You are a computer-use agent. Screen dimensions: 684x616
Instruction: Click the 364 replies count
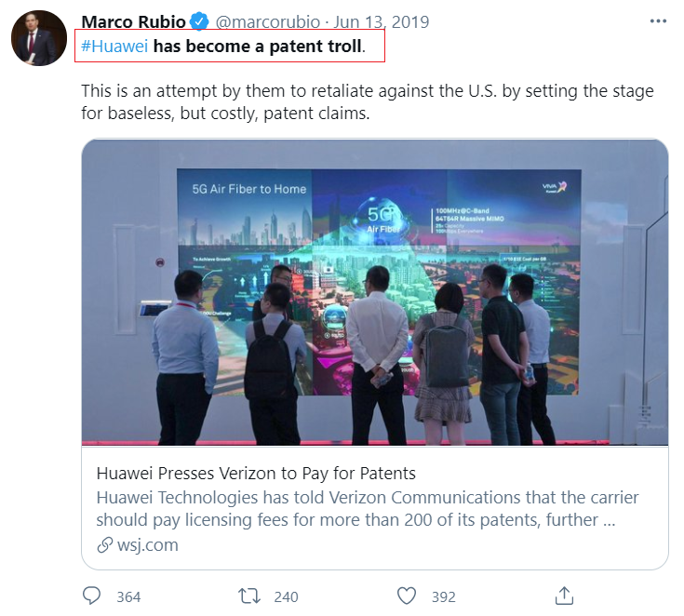pyautogui.click(x=128, y=596)
